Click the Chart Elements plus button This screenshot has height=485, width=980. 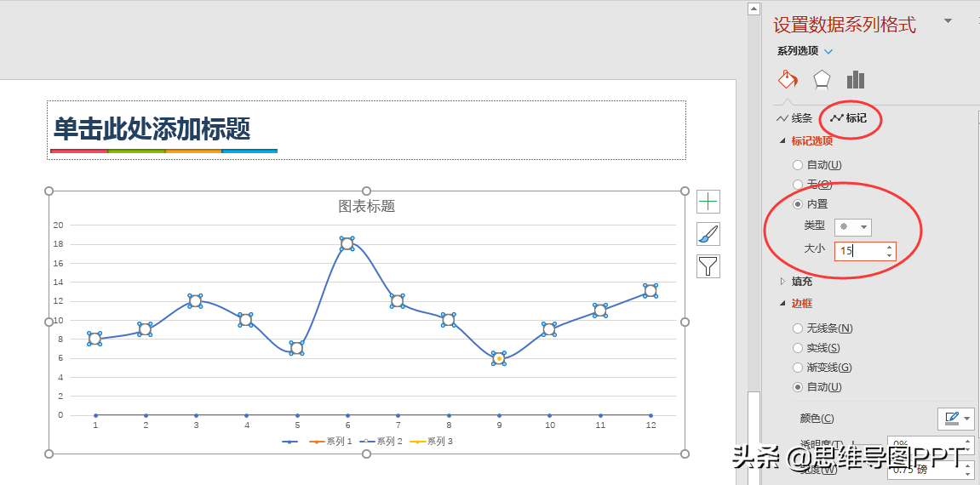[708, 202]
